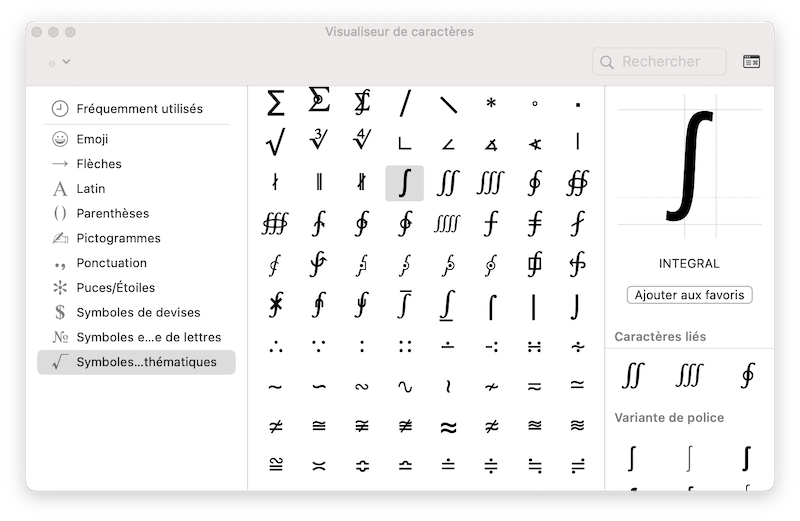800x521 pixels.
Task: Select the therefore three-dot symbol
Action: (x=276, y=347)
